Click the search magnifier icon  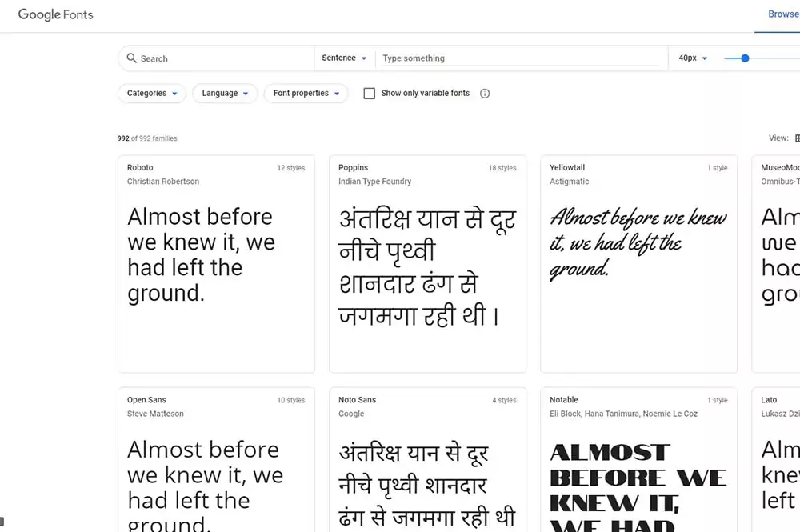tap(132, 58)
